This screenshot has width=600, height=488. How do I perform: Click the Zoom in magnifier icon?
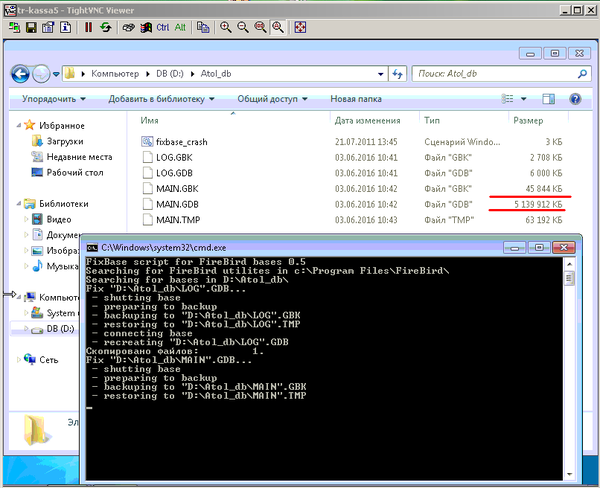[x=226, y=27]
